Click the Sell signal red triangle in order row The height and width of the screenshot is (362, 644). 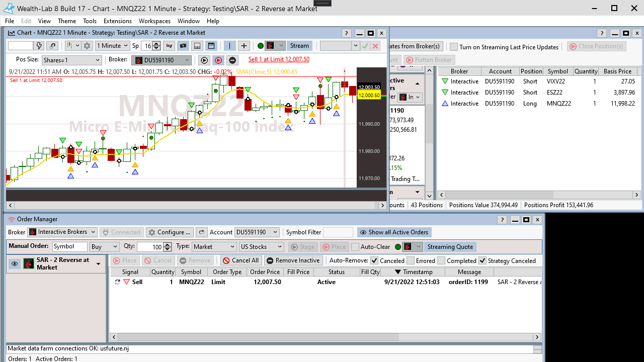pos(126,282)
